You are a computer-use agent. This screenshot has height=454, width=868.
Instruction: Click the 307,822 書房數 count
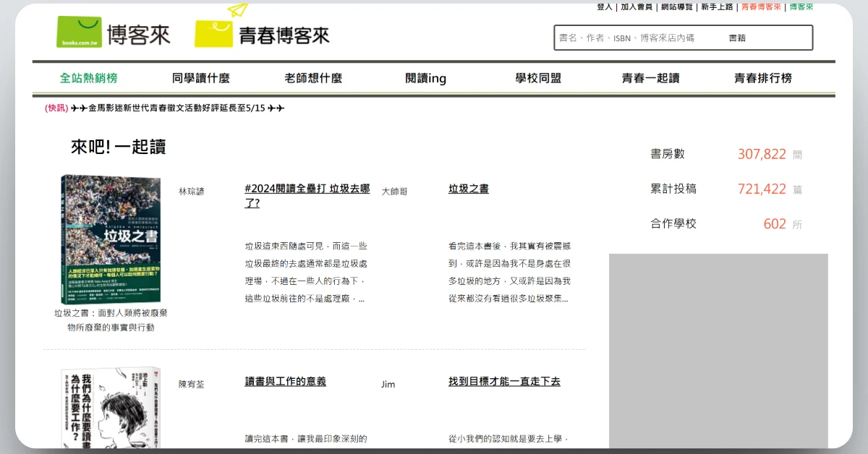(x=762, y=154)
